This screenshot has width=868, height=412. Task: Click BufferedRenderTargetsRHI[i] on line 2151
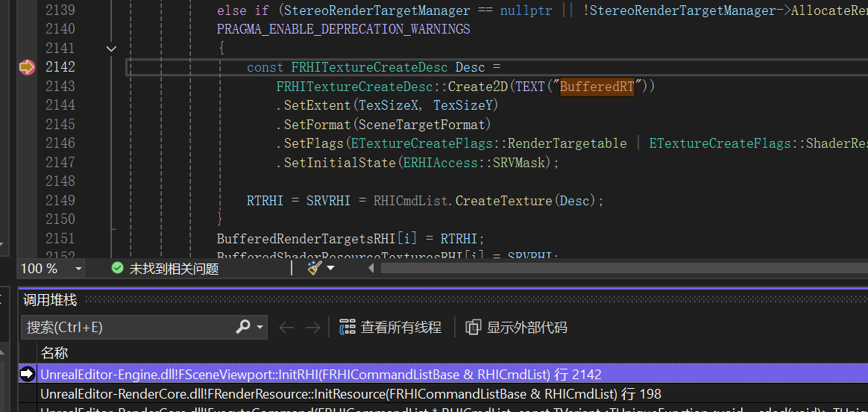[x=318, y=239]
